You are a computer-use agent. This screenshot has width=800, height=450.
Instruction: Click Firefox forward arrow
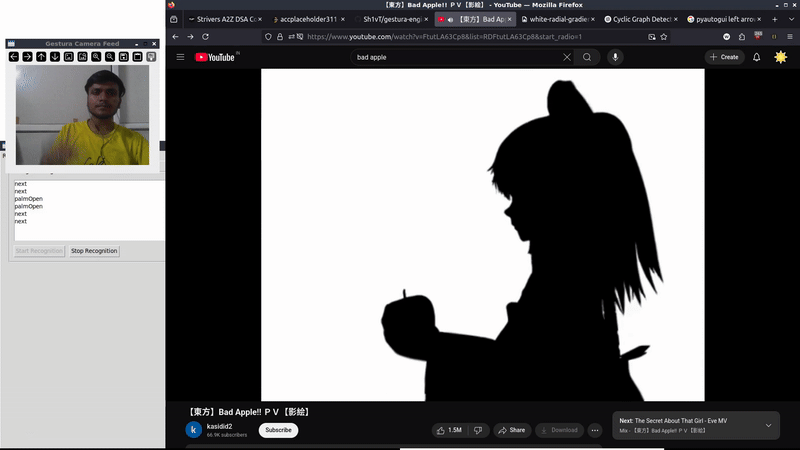tap(190, 37)
